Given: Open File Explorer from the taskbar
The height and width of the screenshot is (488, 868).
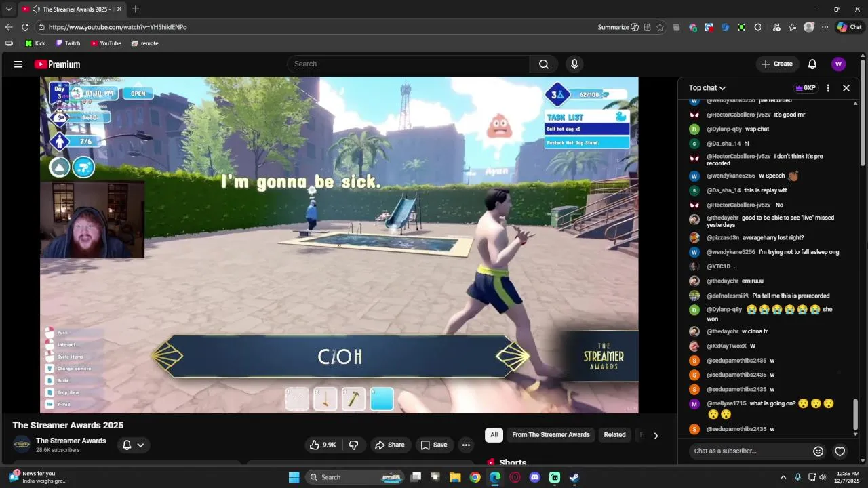Looking at the screenshot, I should (x=455, y=477).
